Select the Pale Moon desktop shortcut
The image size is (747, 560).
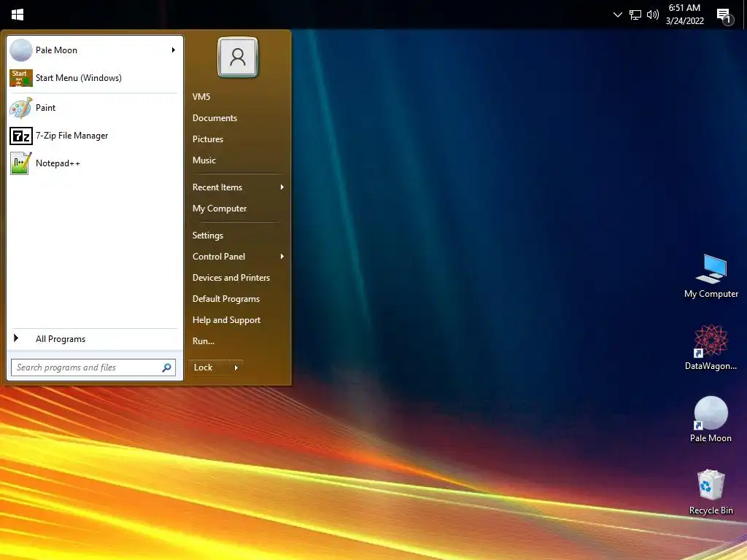click(711, 419)
